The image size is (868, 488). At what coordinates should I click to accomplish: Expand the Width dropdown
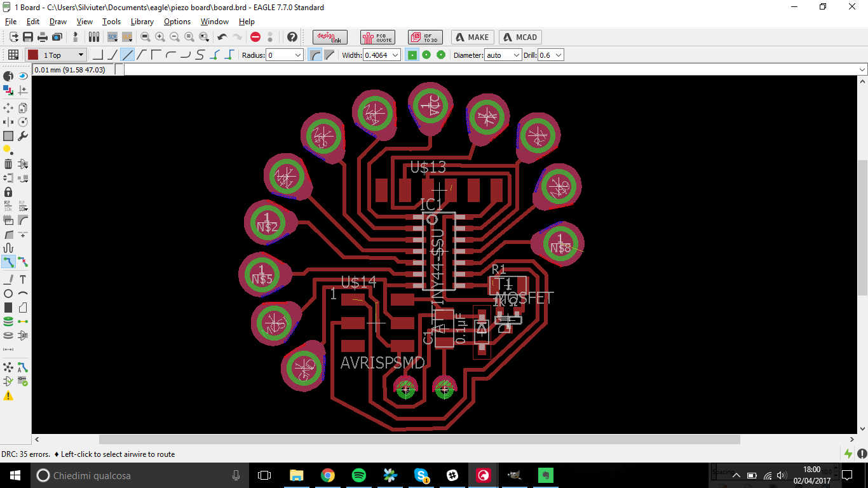coord(395,55)
